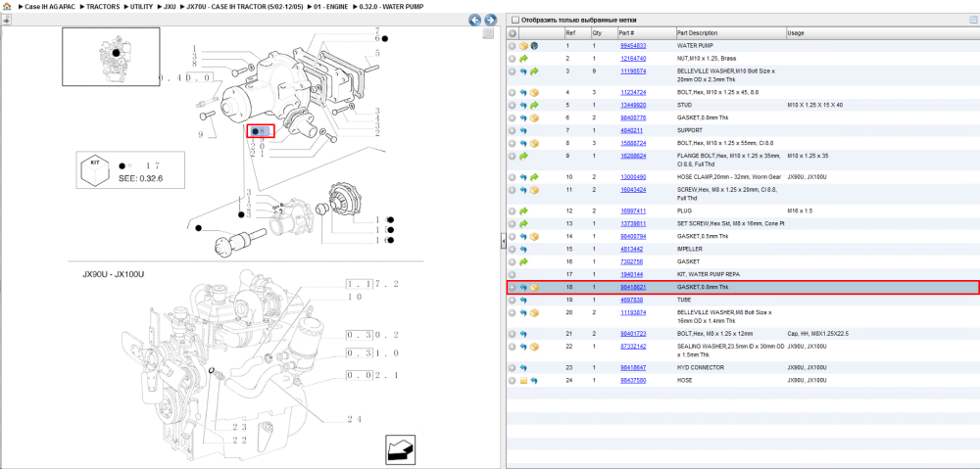Click callout 24 on lower engine diagram
The image size is (980, 469).
(x=355, y=419)
